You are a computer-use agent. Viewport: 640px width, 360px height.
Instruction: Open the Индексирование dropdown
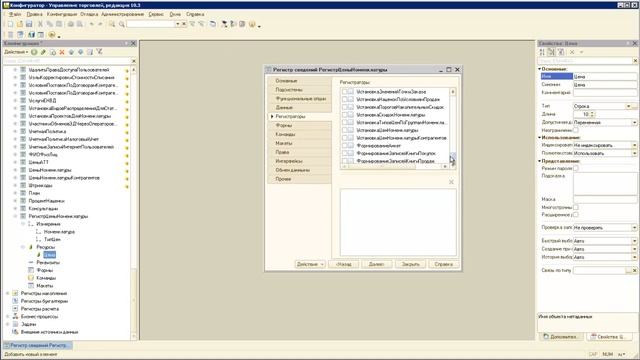point(634,145)
